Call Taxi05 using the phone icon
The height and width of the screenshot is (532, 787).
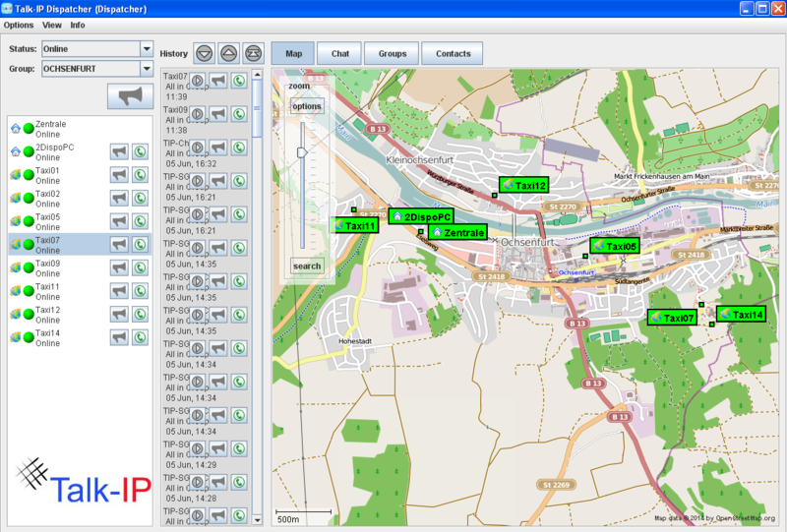(x=140, y=221)
